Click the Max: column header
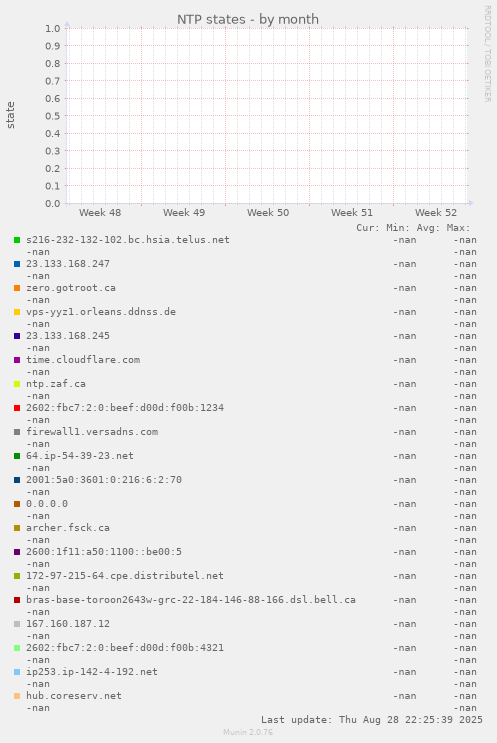Viewport: 497px width, 743px height. [458, 228]
